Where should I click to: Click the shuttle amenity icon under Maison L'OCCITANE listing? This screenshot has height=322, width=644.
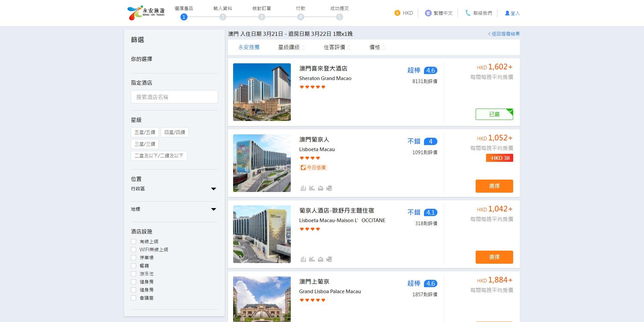pyautogui.click(x=329, y=259)
